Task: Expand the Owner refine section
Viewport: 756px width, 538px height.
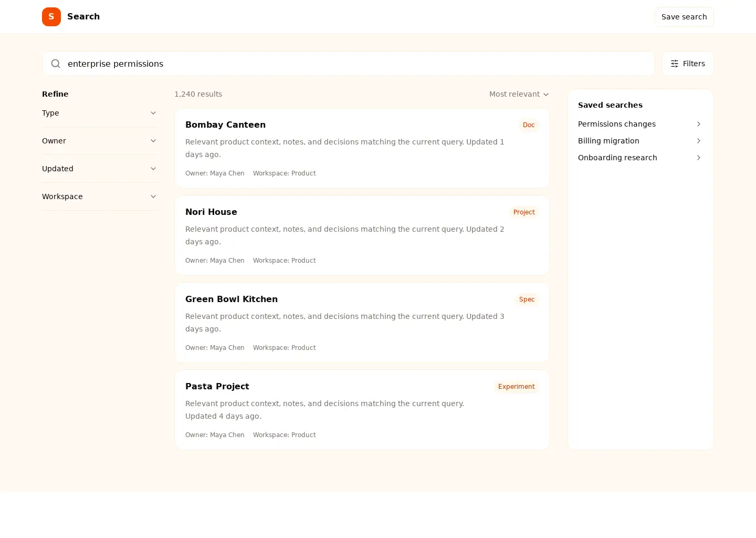Action: click(100, 141)
